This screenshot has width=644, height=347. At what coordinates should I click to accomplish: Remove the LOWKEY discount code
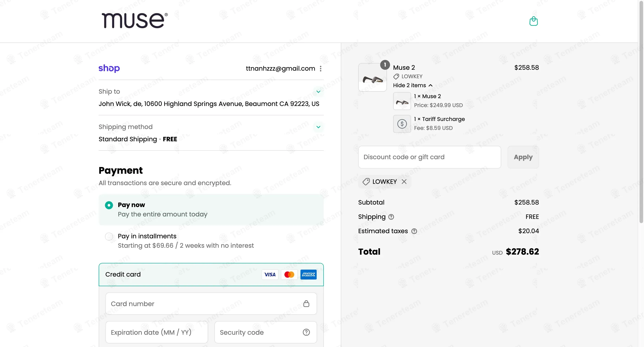(x=404, y=182)
